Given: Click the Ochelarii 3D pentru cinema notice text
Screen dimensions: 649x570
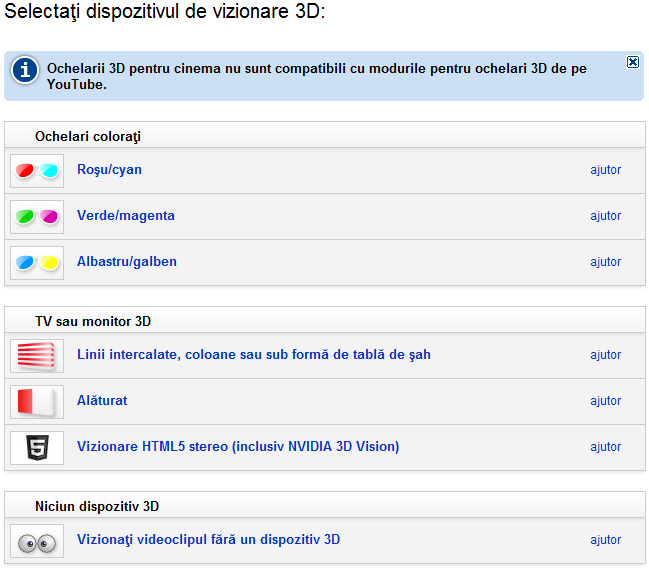Looking at the screenshot, I should [317, 76].
